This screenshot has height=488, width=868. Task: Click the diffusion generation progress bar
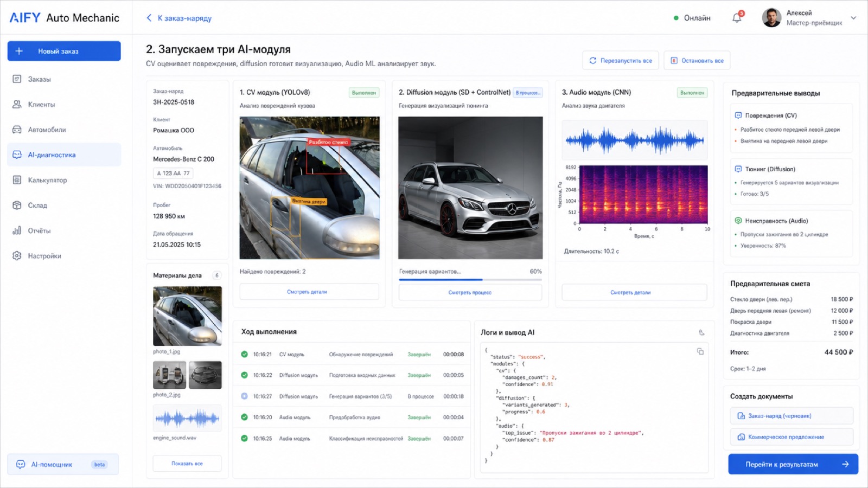click(470, 280)
